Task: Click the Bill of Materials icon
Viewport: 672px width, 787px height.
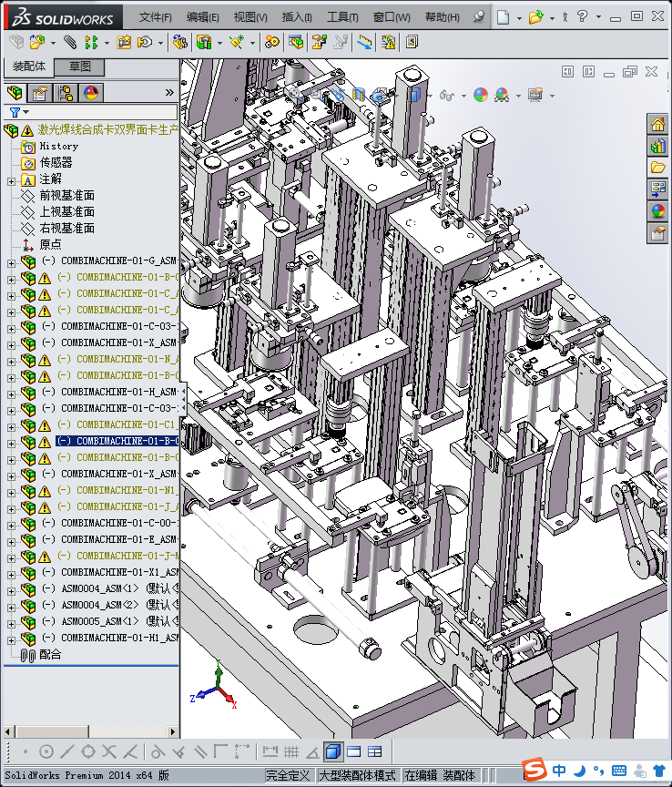Action: tap(296, 42)
